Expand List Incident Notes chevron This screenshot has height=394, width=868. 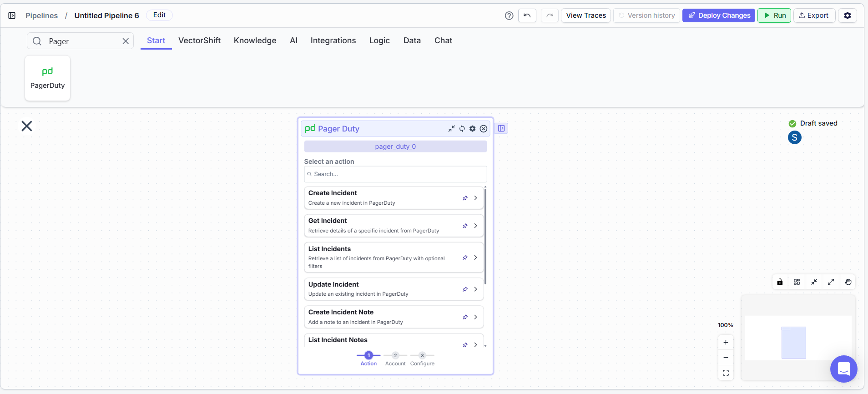tap(475, 345)
